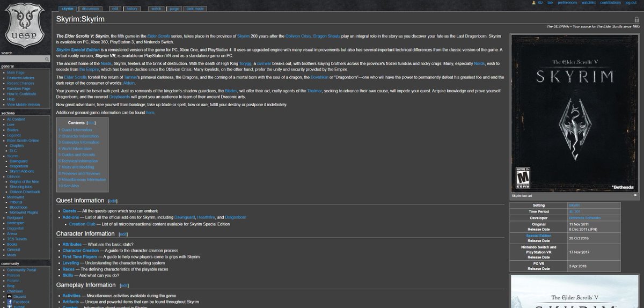Open Community Portal link
Image resolution: width=644 pixels, height=308 pixels.
coord(21,270)
